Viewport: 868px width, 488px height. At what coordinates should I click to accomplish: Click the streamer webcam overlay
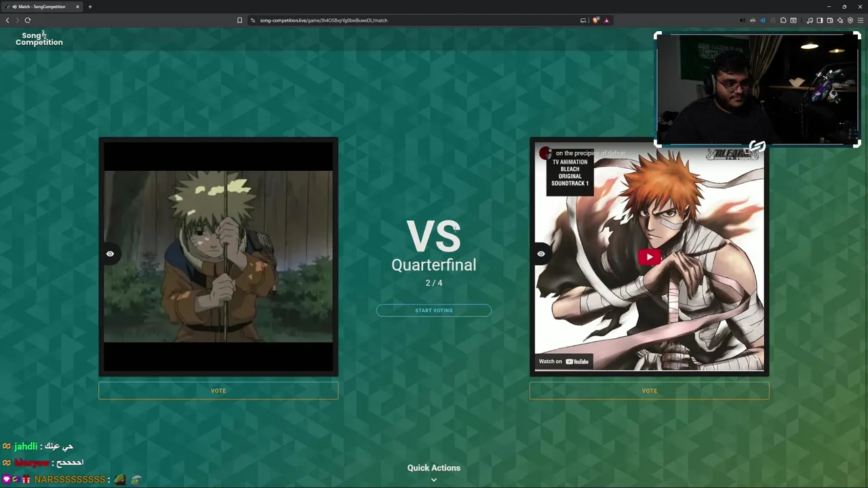click(757, 89)
